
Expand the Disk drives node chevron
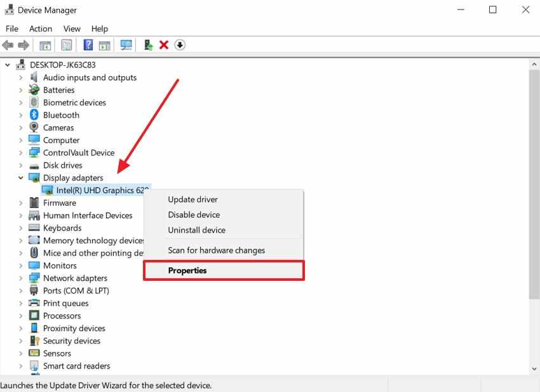click(21, 165)
